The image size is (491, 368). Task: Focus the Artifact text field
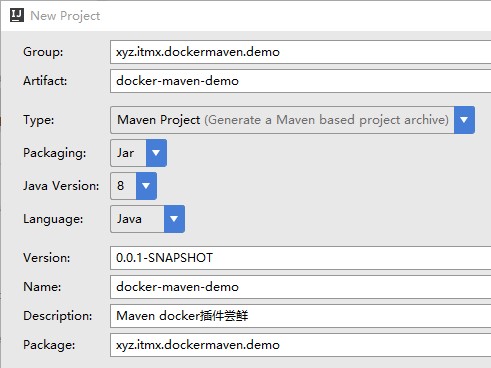click(300, 81)
